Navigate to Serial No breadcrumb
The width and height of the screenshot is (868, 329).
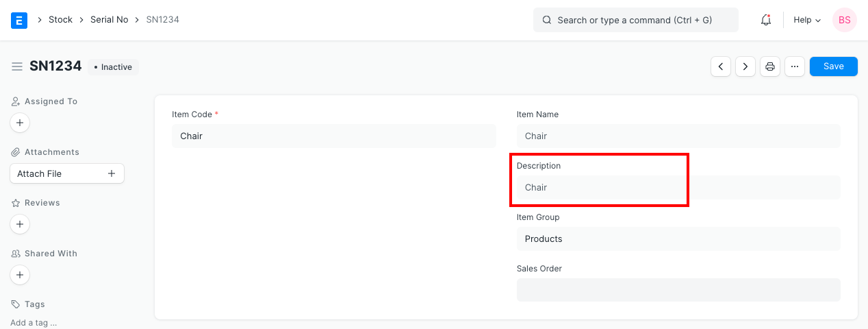[109, 20]
